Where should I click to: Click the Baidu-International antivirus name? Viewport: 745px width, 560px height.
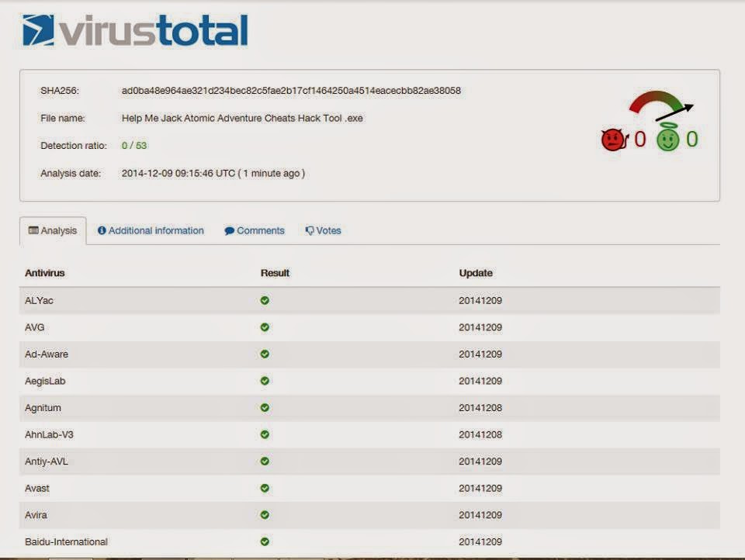coord(66,542)
